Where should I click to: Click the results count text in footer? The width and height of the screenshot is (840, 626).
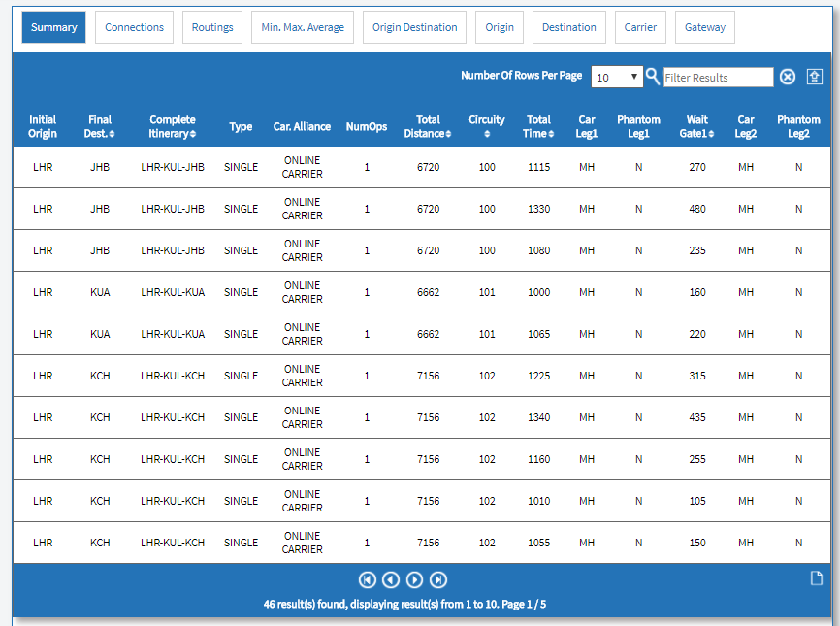coord(404,604)
